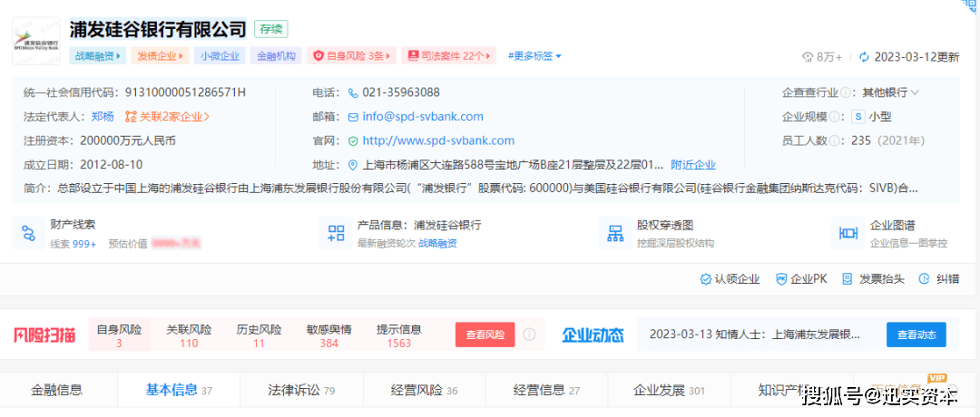
Task: Click the 认领企业 checkmark icon
Action: [705, 279]
